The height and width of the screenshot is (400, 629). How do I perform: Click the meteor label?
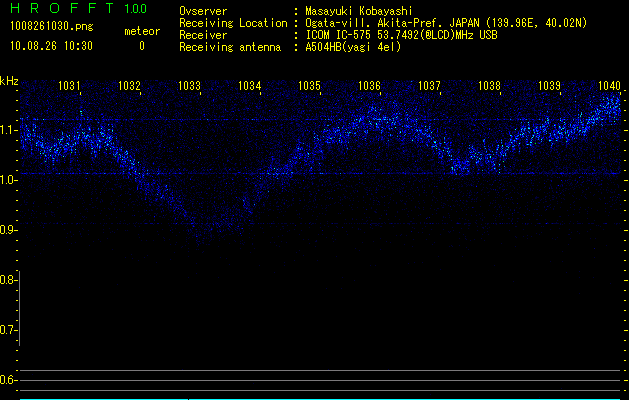(x=142, y=31)
